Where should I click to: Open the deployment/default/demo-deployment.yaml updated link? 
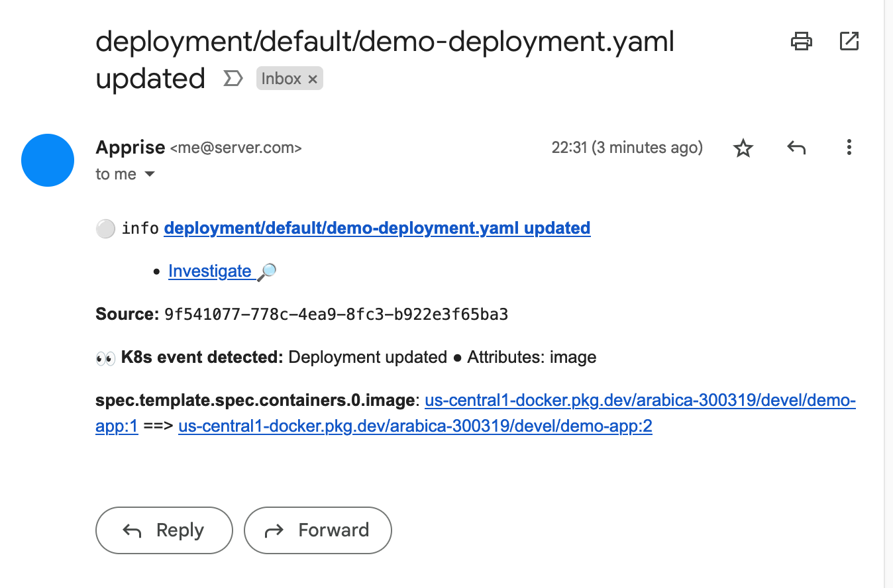[x=377, y=228]
